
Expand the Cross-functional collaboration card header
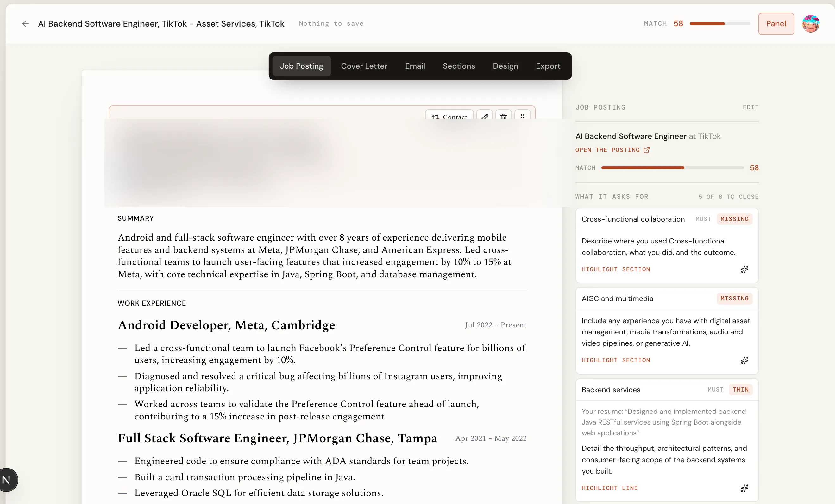667,219
